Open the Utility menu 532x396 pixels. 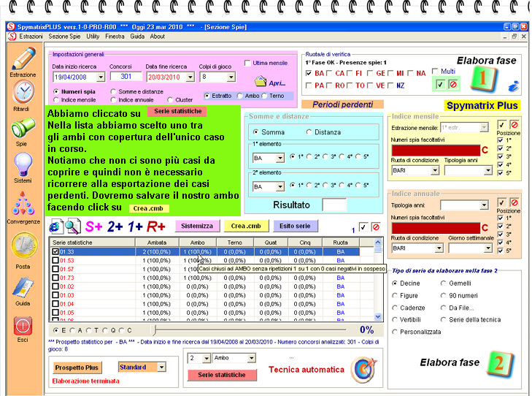[93, 36]
